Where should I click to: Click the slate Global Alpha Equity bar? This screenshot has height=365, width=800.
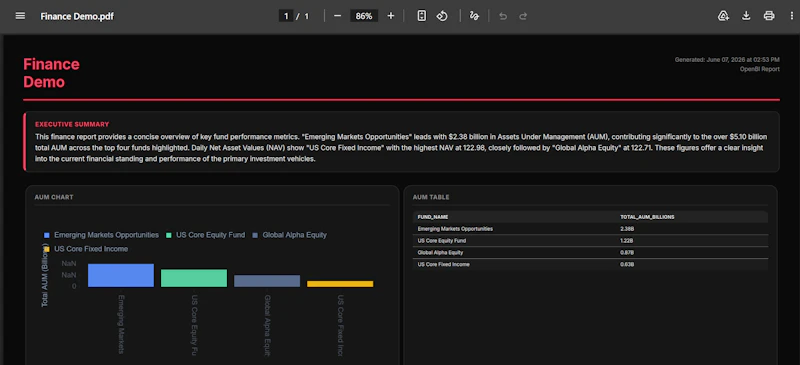pyautogui.click(x=267, y=281)
